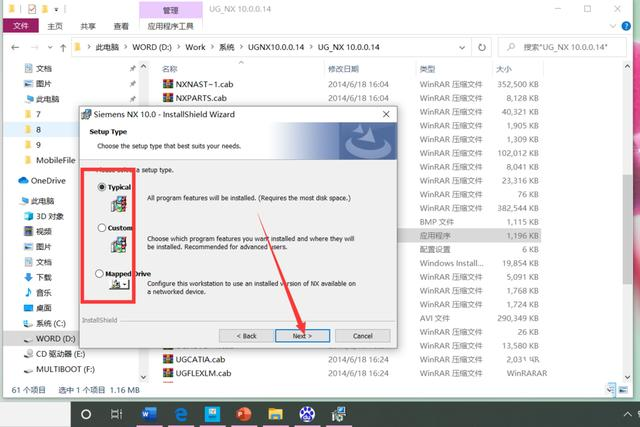
Task: Open 3D 对象 in navigation pane
Action: [44, 216]
